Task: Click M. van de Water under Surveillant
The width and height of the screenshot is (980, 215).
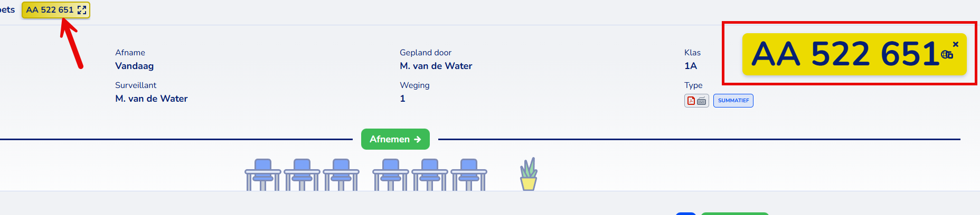Action: click(x=152, y=99)
